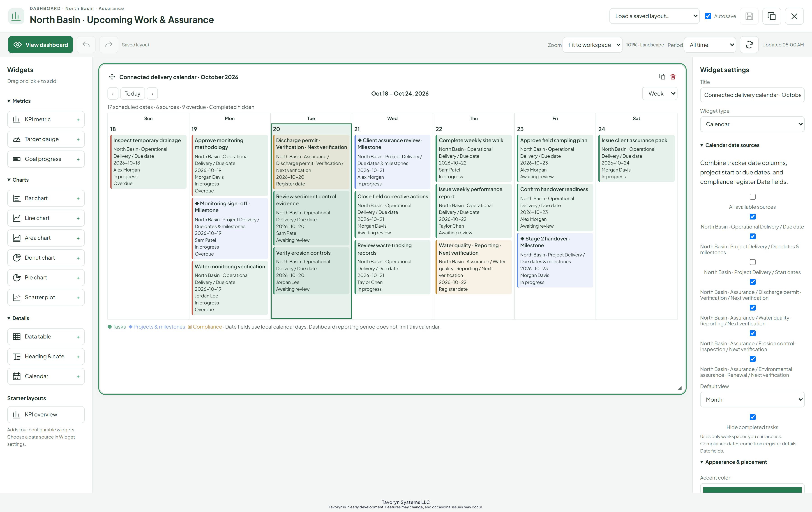
Task: Add a Scatter plot widget with plus
Action: point(78,298)
